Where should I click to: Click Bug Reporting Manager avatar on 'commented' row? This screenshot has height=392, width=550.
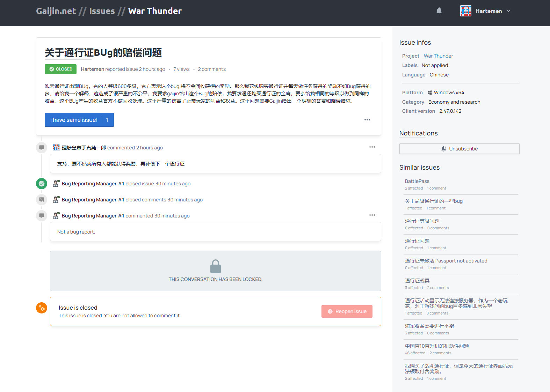(x=56, y=216)
